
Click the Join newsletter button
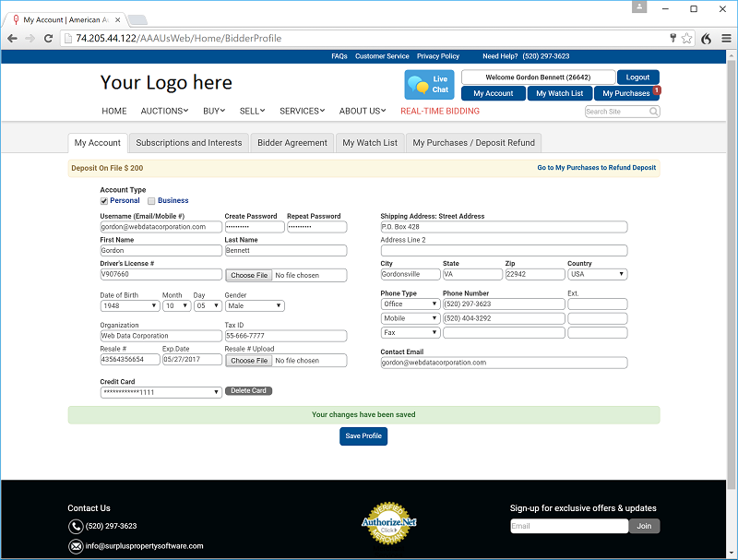point(644,526)
